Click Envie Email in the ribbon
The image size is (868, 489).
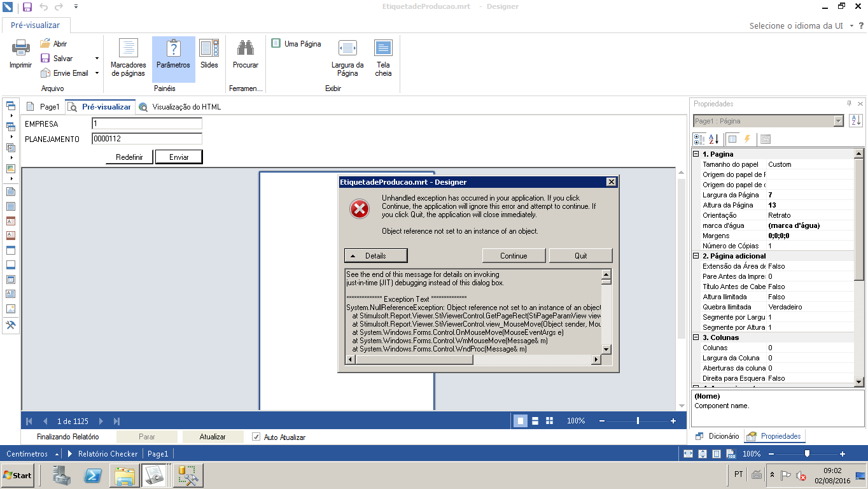64,73
